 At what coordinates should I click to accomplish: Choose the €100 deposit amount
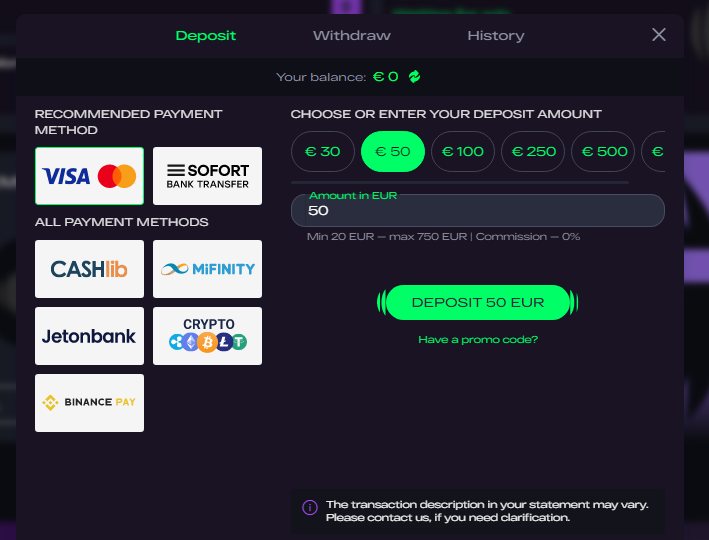pyautogui.click(x=463, y=152)
